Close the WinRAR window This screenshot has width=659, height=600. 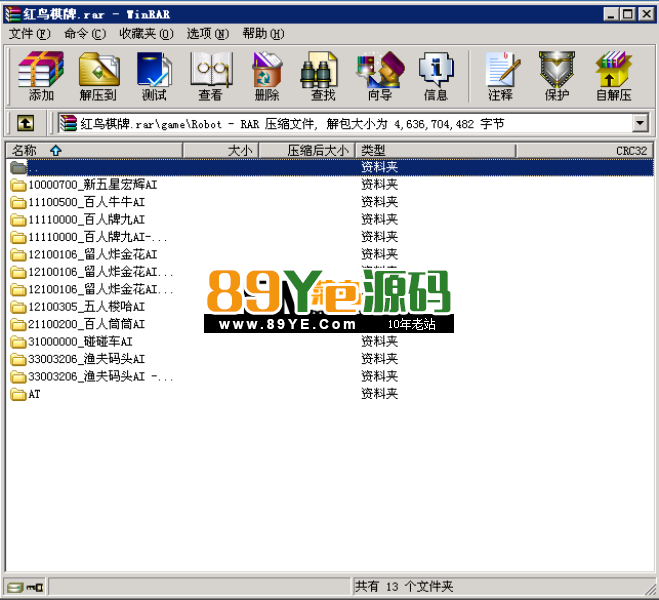[646, 14]
